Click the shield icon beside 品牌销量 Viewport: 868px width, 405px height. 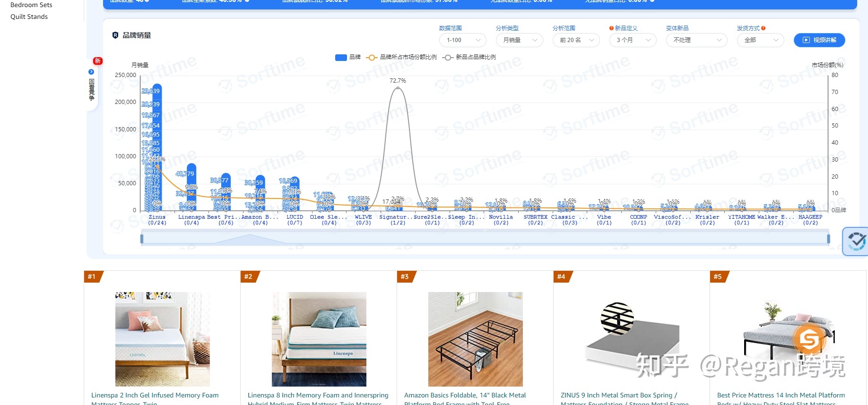pos(115,35)
